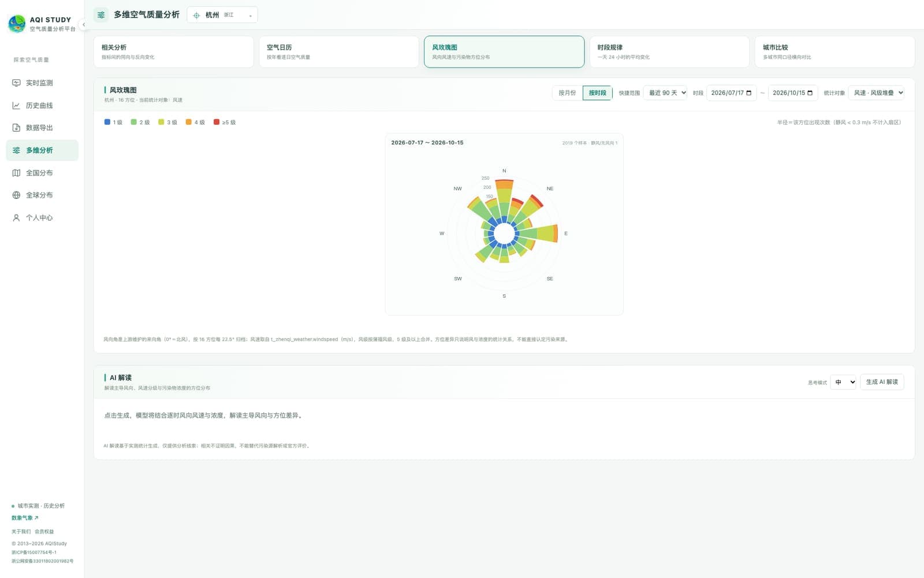Viewport: 924px width, 578px height.
Task: Go to 全国分布 in the sidebar
Action: [x=42, y=173]
